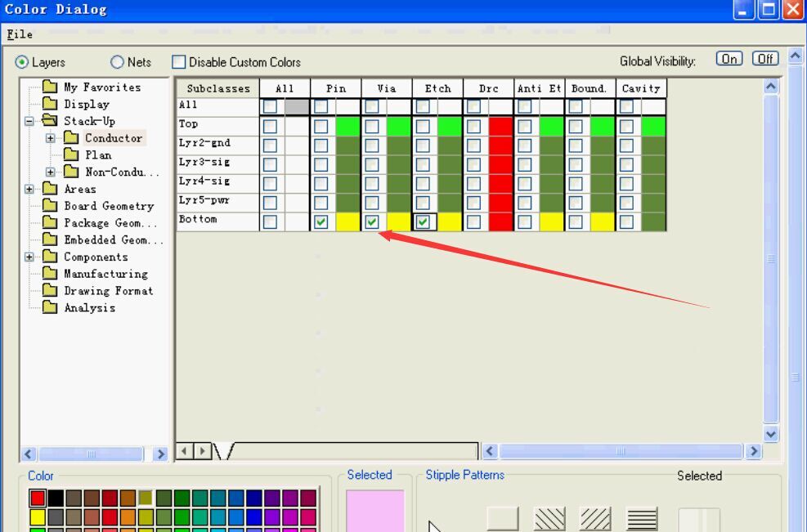Click the Top row Pin green color cell

click(348, 127)
